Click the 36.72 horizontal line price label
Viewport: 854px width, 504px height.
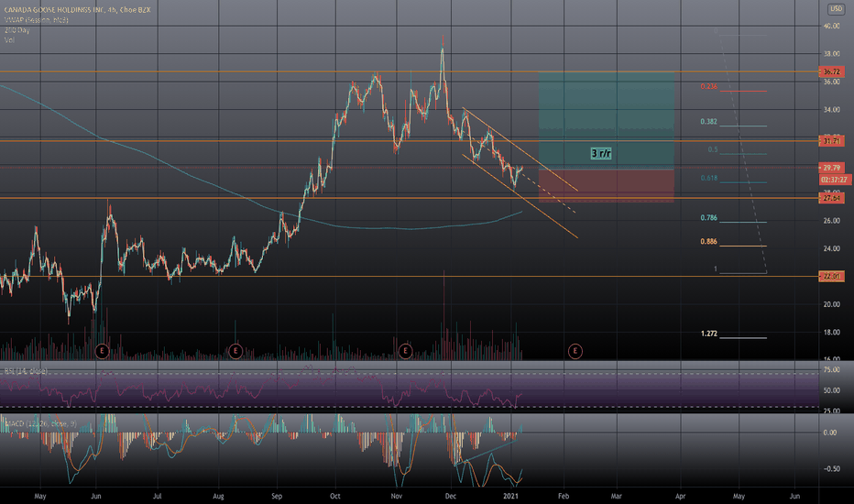point(832,71)
